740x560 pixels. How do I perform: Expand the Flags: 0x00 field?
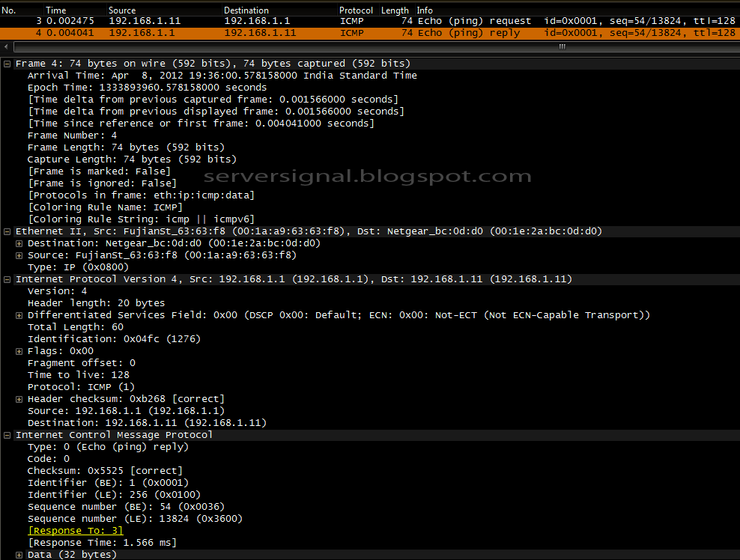coord(19,350)
